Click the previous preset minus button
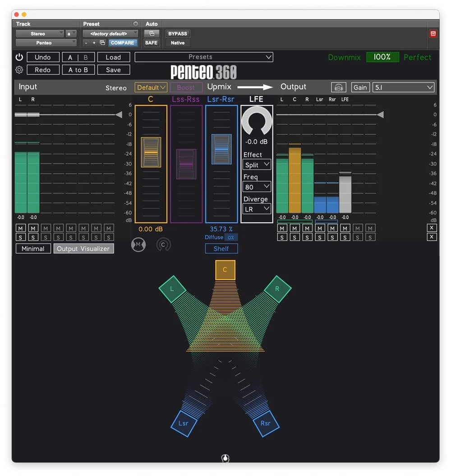The image size is (451, 476). click(x=86, y=43)
